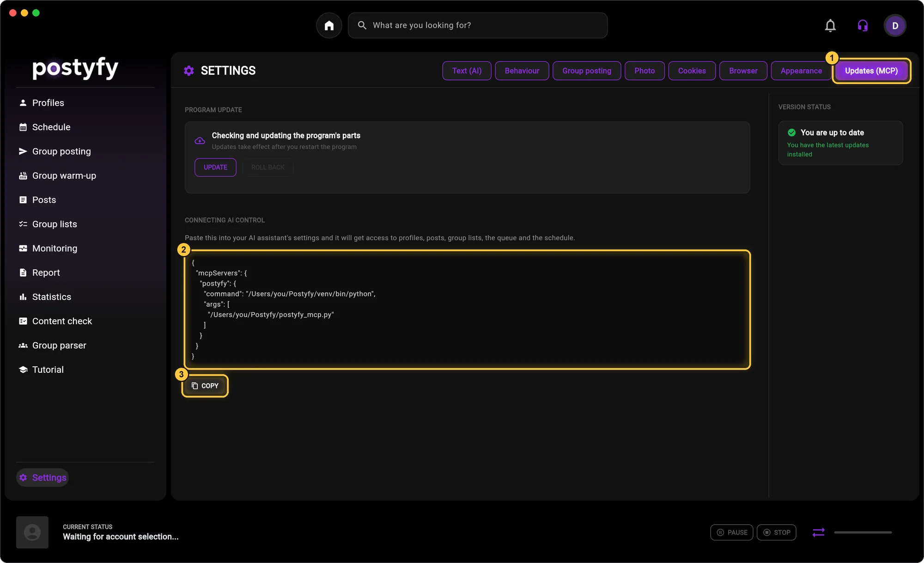The width and height of the screenshot is (924, 563).
Task: Open Group warm-up section
Action: click(x=58, y=176)
